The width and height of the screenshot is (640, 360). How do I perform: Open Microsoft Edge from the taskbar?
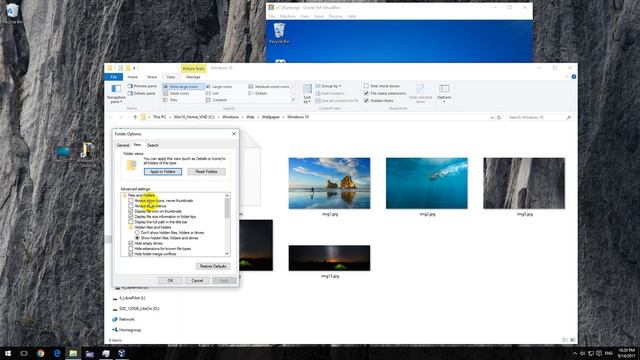click(x=57, y=353)
